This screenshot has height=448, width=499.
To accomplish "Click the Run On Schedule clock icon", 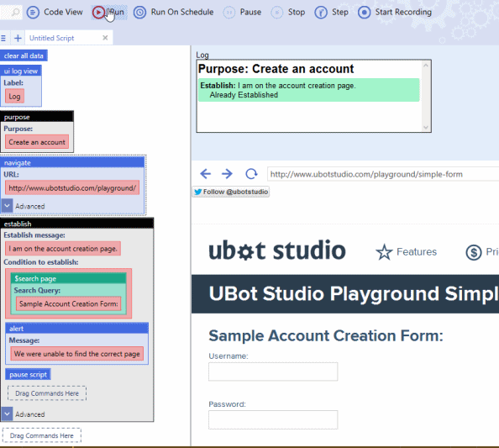I will point(139,13).
